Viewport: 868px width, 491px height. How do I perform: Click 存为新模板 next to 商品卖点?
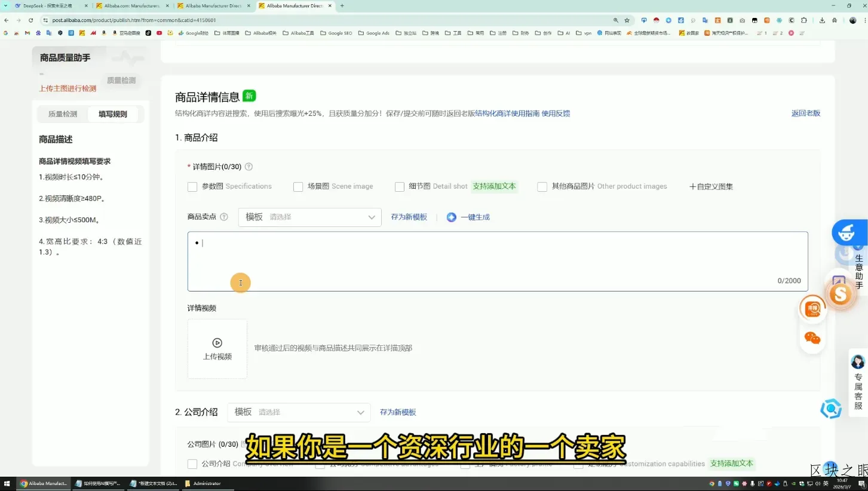point(409,217)
